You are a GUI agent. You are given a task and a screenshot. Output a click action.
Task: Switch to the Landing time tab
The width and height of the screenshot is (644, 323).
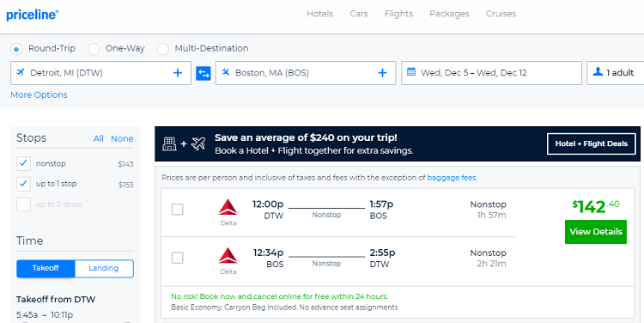pos(104,268)
